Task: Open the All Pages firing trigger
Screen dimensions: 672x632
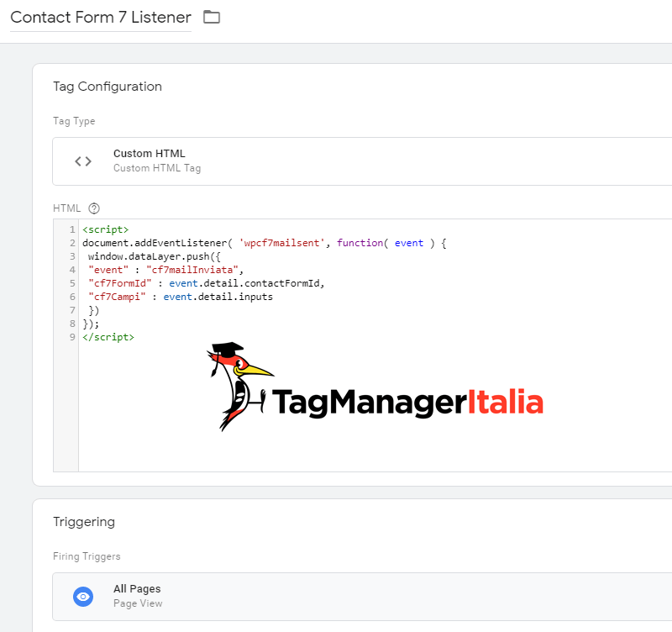Action: pos(362,597)
